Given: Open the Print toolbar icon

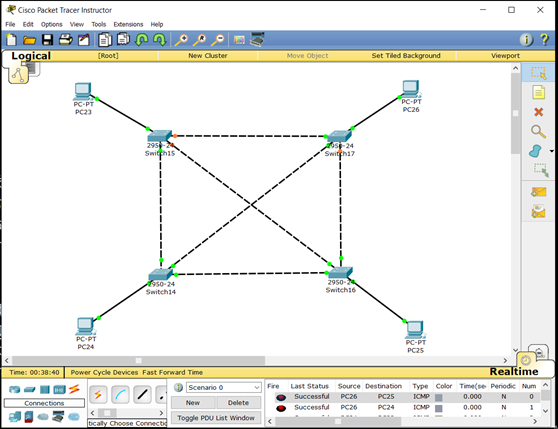Looking at the screenshot, I should click(x=65, y=39).
